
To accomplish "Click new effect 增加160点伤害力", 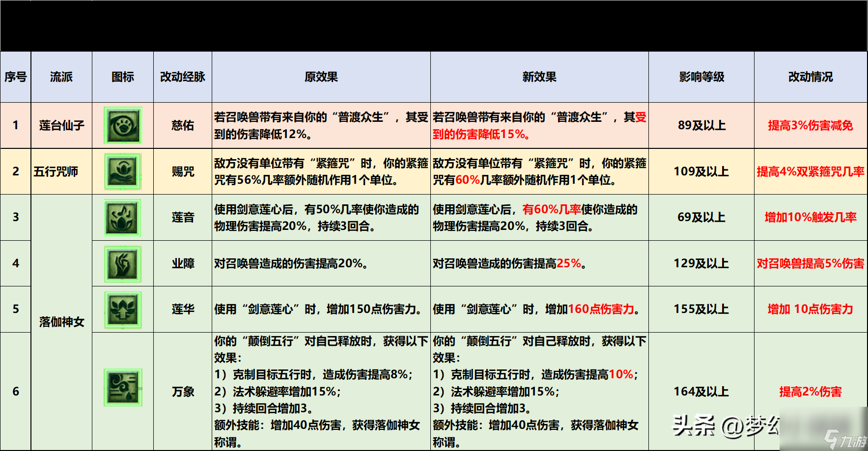I will (x=539, y=309).
